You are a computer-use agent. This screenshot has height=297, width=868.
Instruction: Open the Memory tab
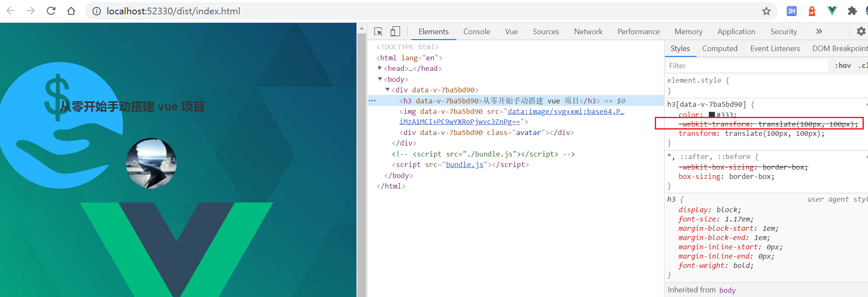689,32
